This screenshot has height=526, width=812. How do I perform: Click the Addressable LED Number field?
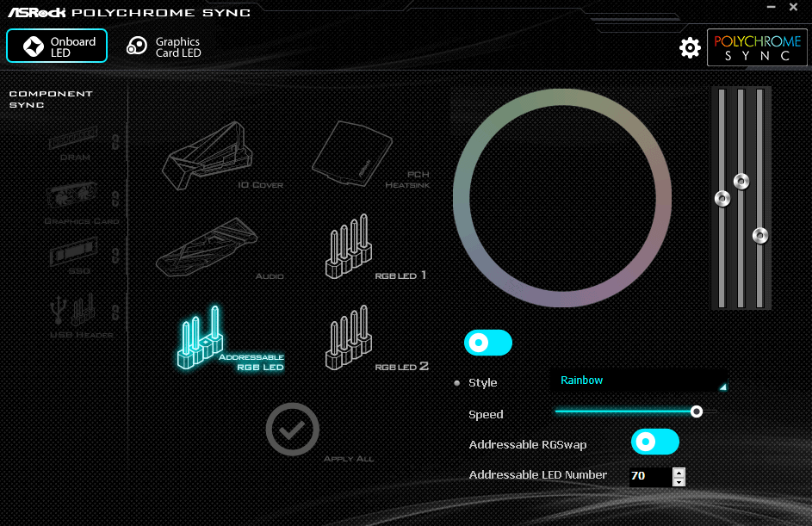coord(650,476)
